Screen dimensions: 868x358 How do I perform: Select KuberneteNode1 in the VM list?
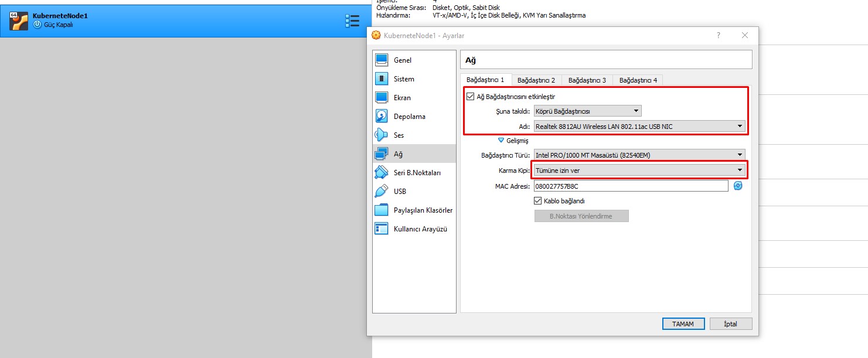186,21
